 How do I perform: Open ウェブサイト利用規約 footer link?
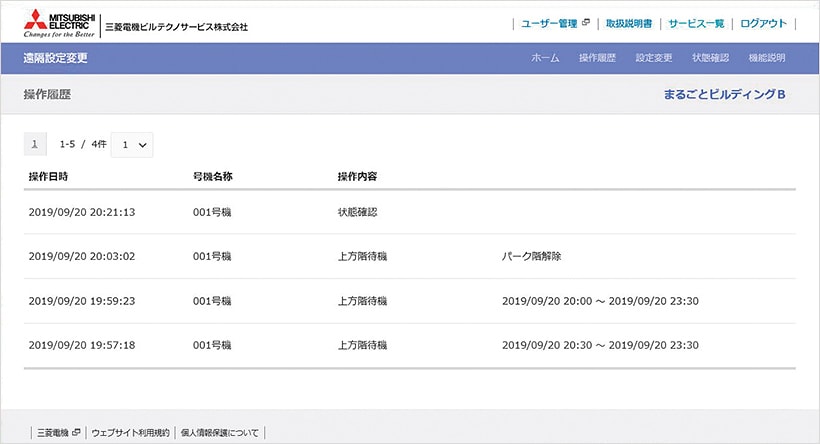pyautogui.click(x=130, y=433)
